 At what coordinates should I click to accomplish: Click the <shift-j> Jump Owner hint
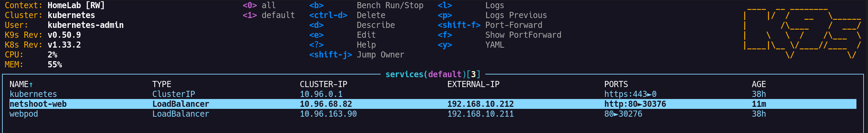click(x=357, y=55)
